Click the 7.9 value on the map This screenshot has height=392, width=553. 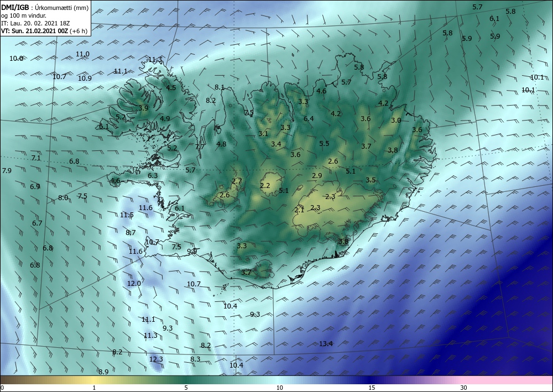coord(7,171)
